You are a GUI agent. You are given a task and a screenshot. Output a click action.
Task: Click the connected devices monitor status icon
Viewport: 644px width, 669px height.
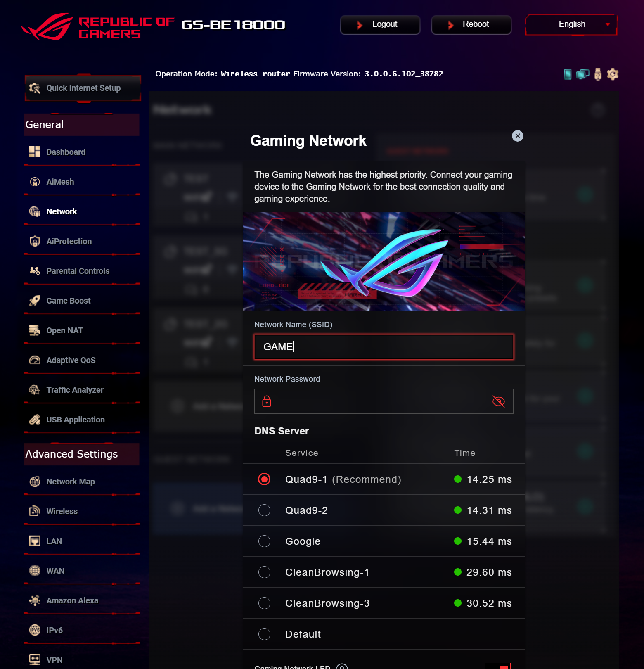pyautogui.click(x=582, y=74)
